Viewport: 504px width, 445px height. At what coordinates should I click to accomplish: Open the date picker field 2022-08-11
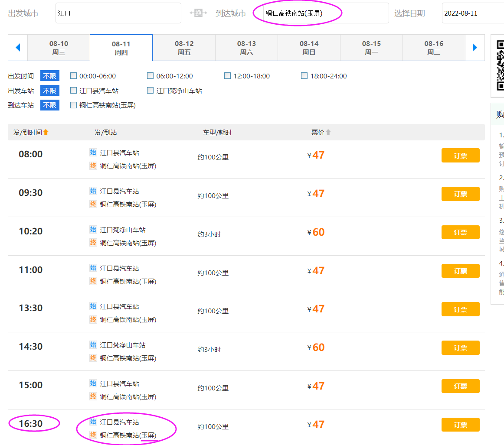(x=473, y=13)
